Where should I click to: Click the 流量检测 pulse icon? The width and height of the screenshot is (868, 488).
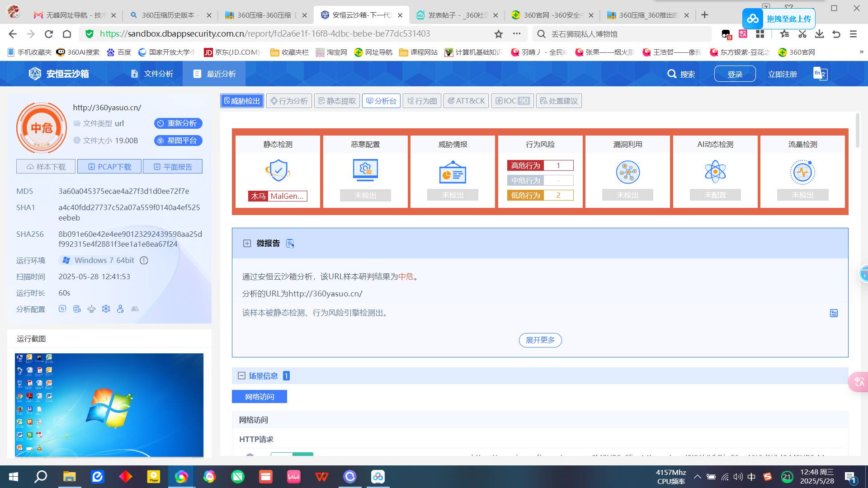click(x=802, y=172)
